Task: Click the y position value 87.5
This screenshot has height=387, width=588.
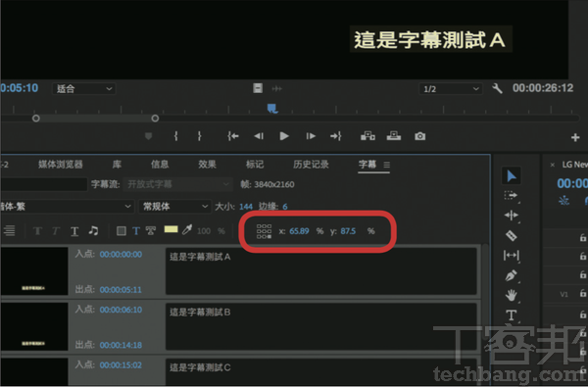Action: tap(348, 231)
